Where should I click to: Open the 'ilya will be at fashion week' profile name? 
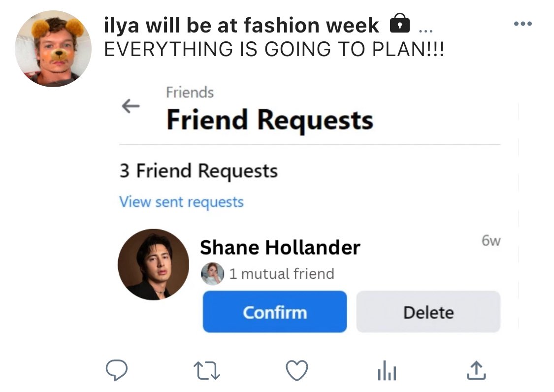tap(241, 26)
